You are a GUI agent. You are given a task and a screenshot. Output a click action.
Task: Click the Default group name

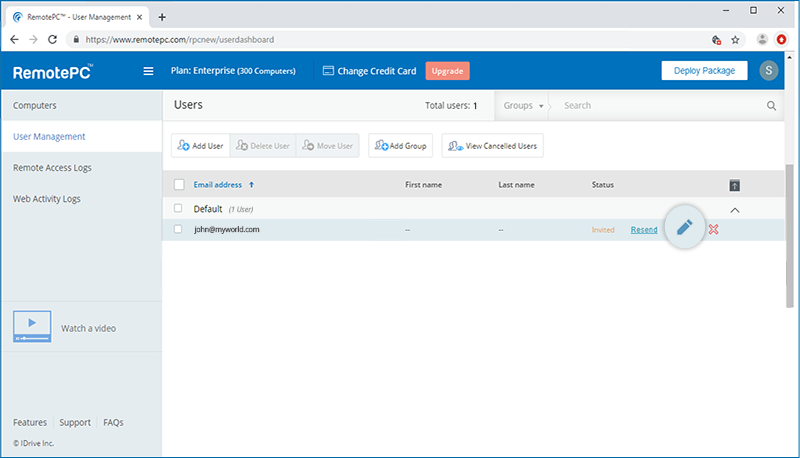(x=208, y=209)
